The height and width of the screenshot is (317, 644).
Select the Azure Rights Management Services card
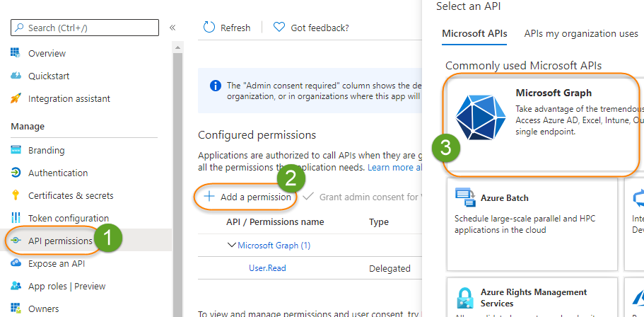click(x=532, y=297)
